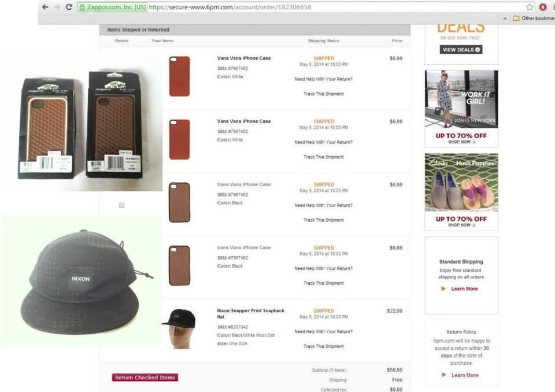The width and height of the screenshot is (555, 392).
Task: Click the $50.95 subtotal amount
Action: 395,369
